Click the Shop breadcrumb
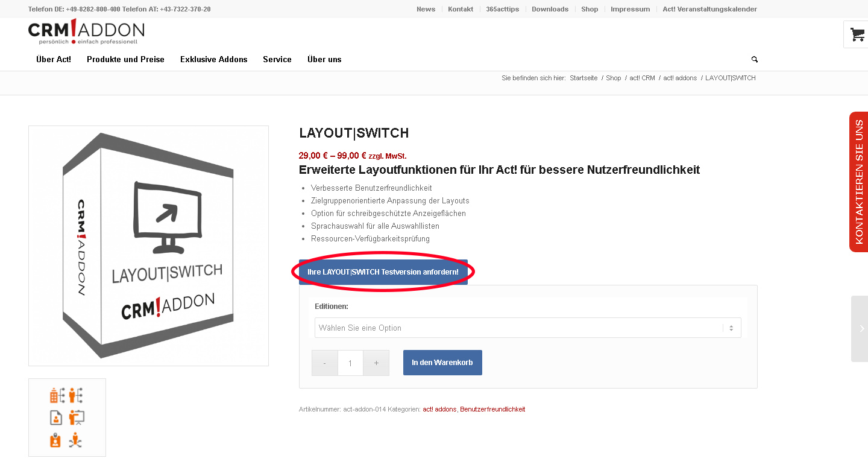Screen dimensions: 868x461 click(614, 78)
